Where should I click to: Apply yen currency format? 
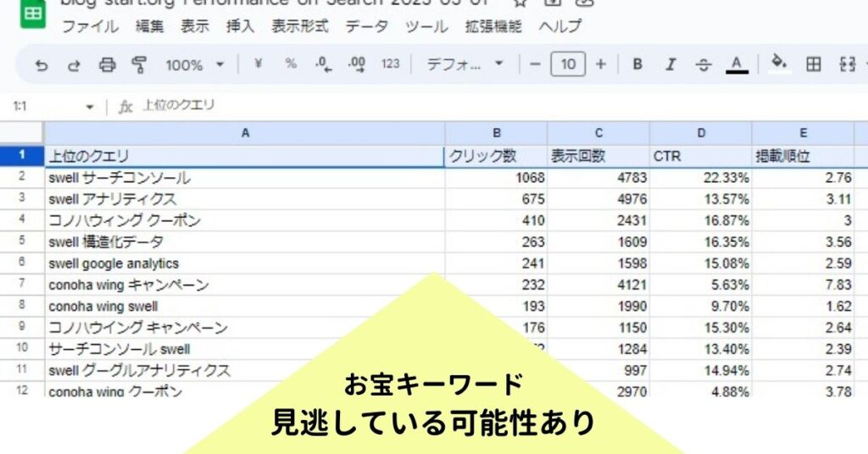point(258,64)
